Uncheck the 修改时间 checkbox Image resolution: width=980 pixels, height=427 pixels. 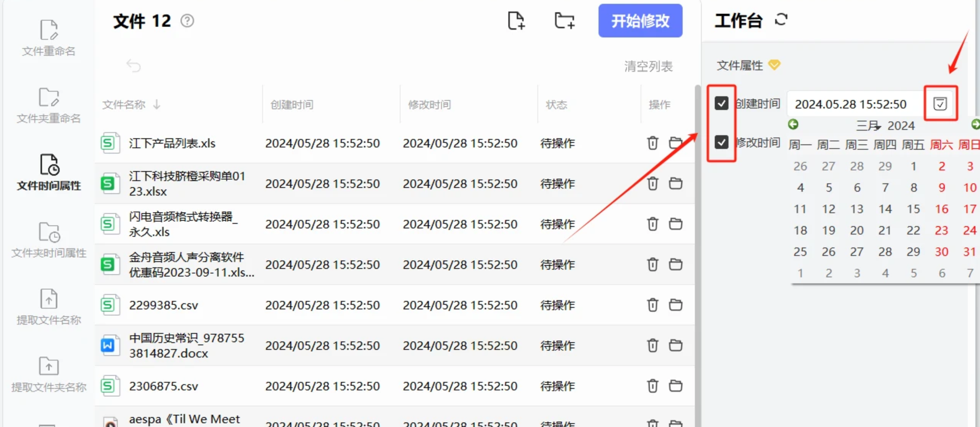pyautogui.click(x=722, y=142)
